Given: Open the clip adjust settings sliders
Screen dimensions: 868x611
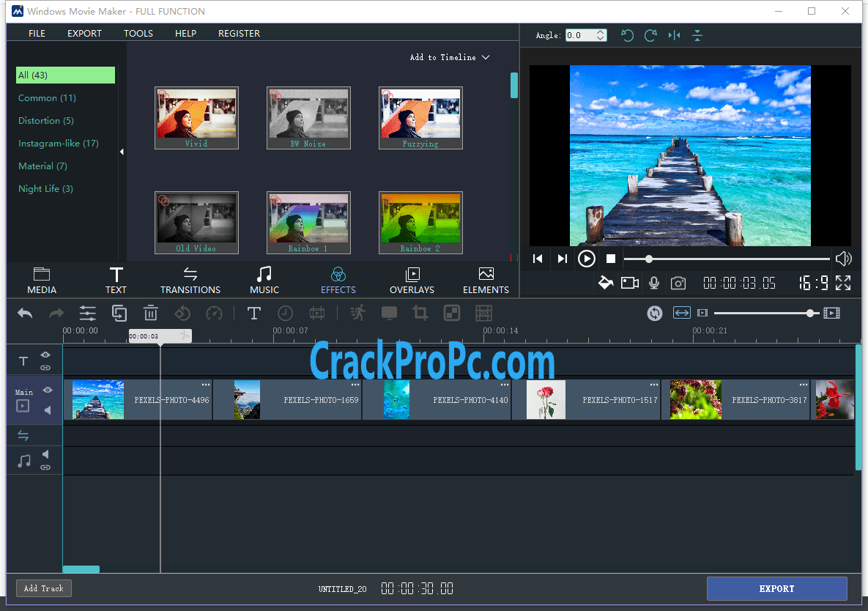Looking at the screenshot, I should pyautogui.click(x=87, y=314).
